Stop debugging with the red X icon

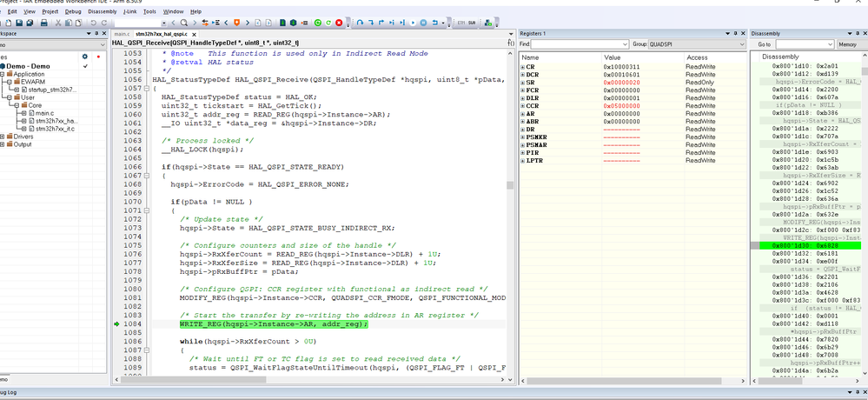pos(339,23)
